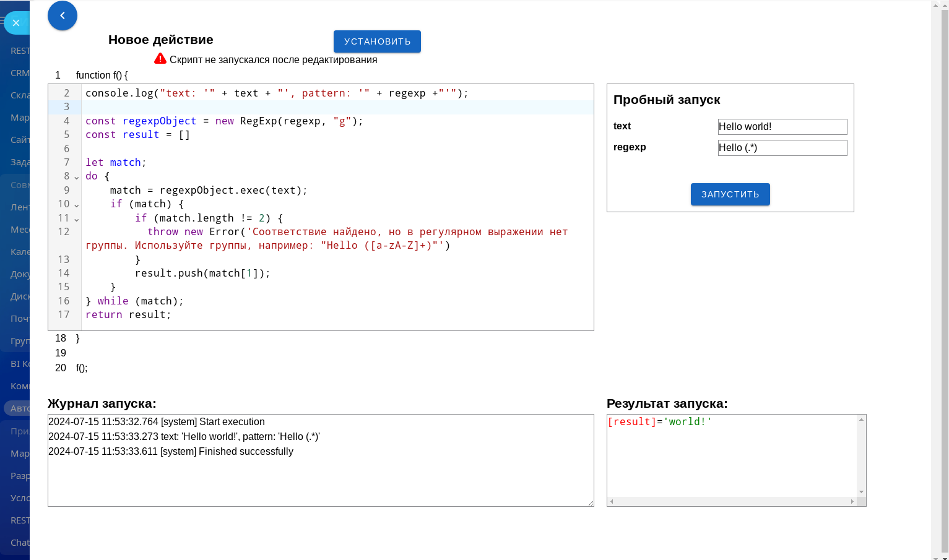
Task: Collapse the code block at line 11
Action: [x=77, y=219]
